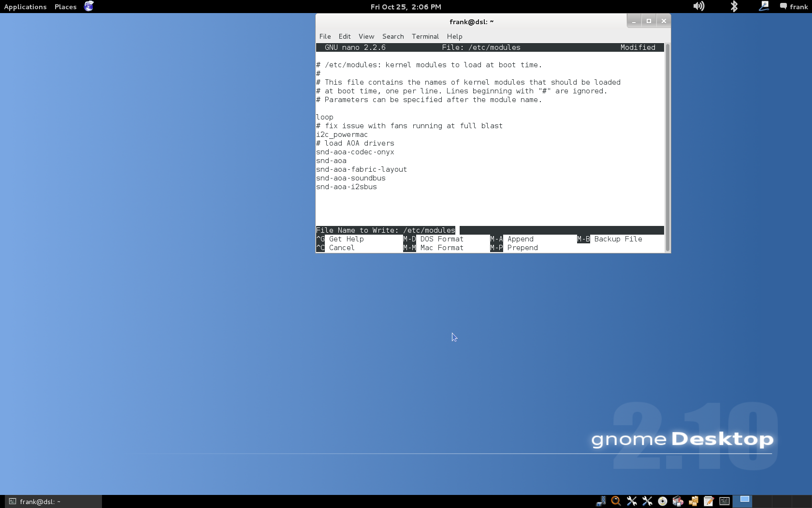Switch to the second workspace

coord(762,501)
